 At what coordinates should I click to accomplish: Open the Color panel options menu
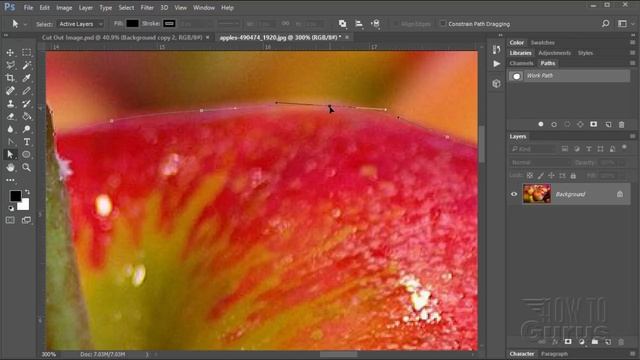632,42
